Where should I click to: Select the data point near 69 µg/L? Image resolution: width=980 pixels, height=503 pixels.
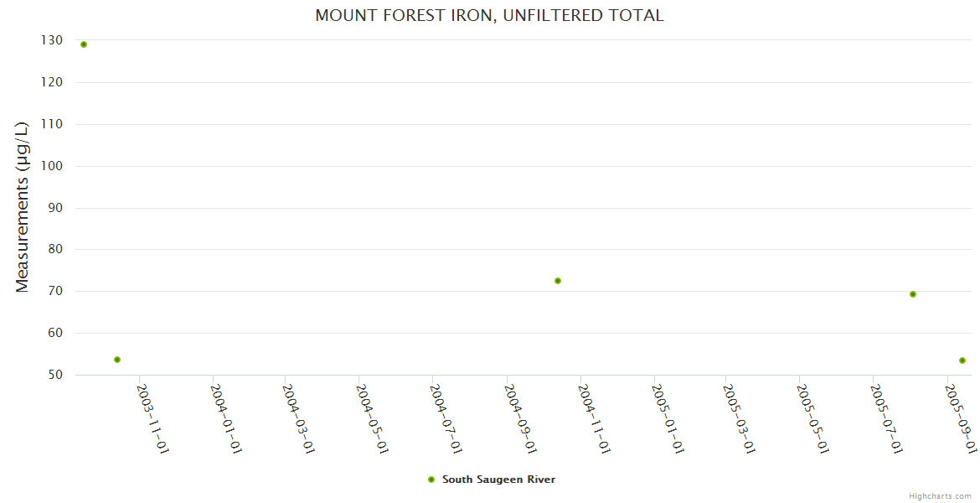pyautogui.click(x=913, y=294)
